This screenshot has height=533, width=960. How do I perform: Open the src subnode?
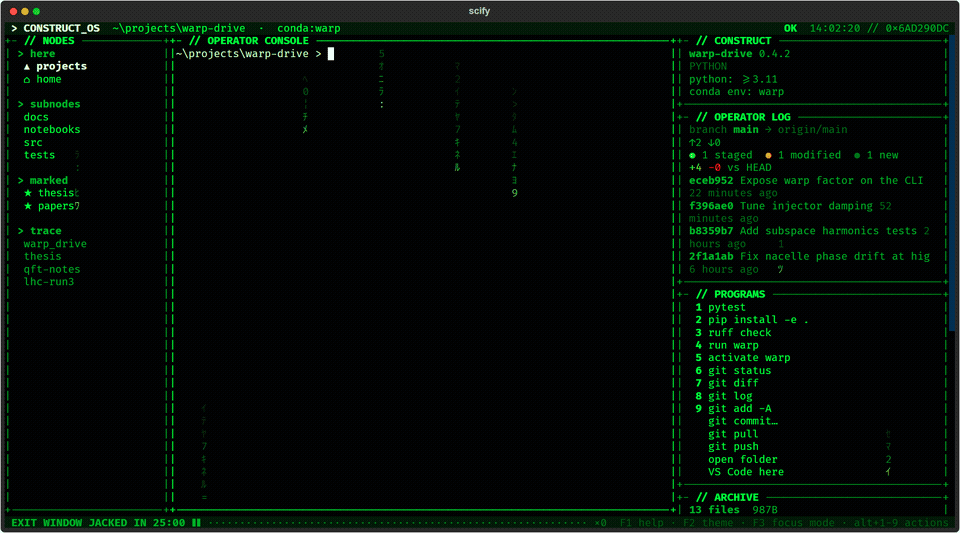pos(33,143)
